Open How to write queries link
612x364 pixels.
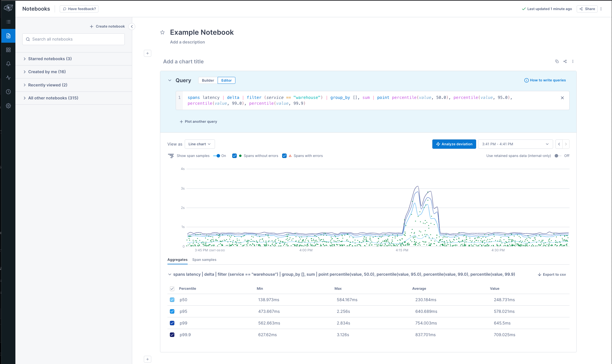click(545, 80)
